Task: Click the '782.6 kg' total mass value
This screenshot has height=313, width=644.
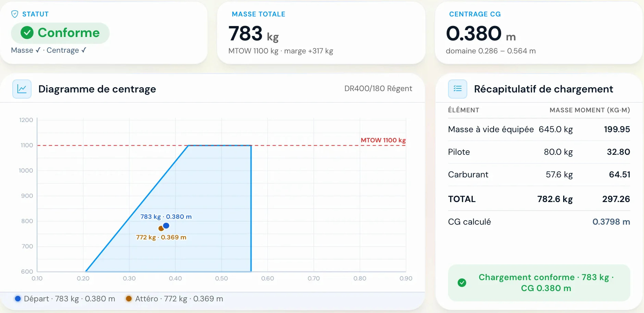Action: click(555, 199)
